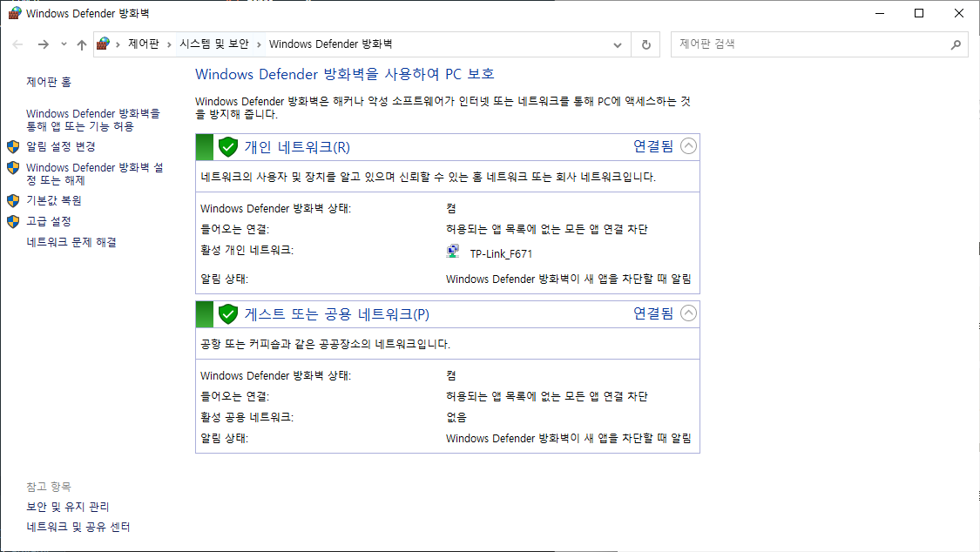The image size is (980, 552).
Task: Collapse the 개인 네트워크 section chevron
Action: click(688, 146)
